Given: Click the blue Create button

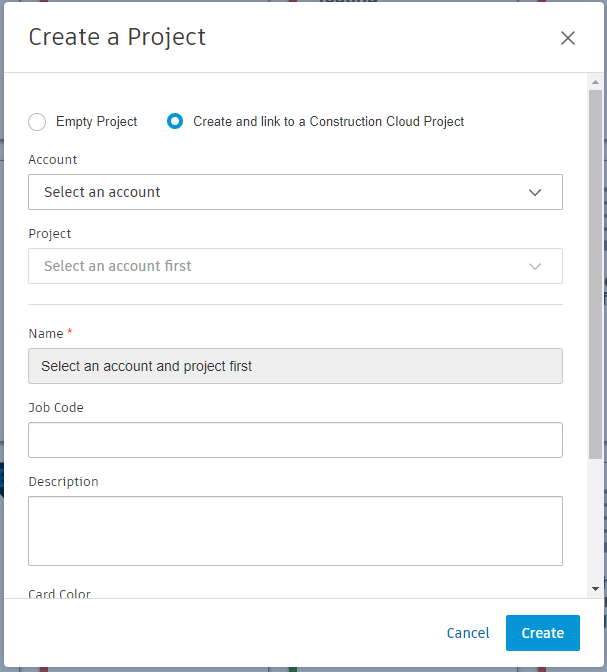Looking at the screenshot, I should (x=542, y=633).
